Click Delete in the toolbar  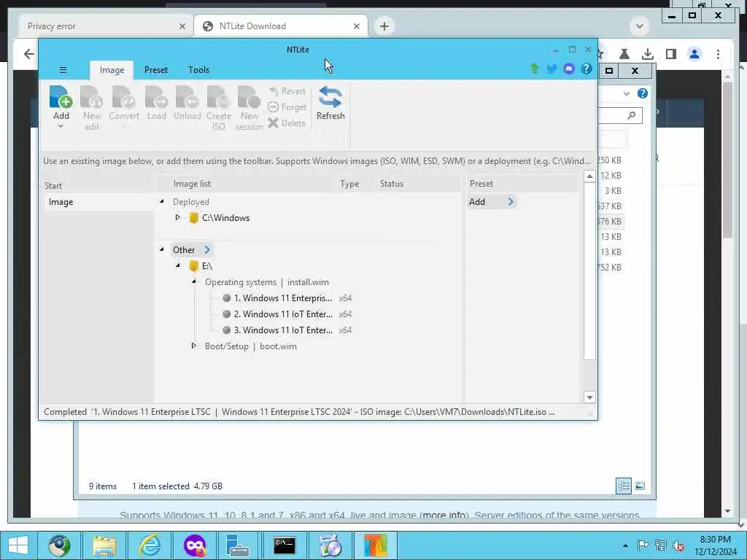tap(287, 122)
